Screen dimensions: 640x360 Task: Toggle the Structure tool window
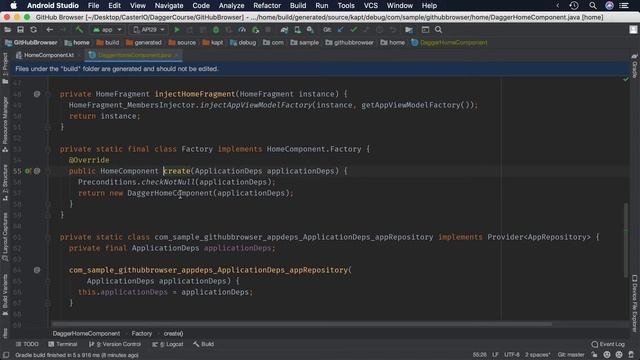coord(5,182)
